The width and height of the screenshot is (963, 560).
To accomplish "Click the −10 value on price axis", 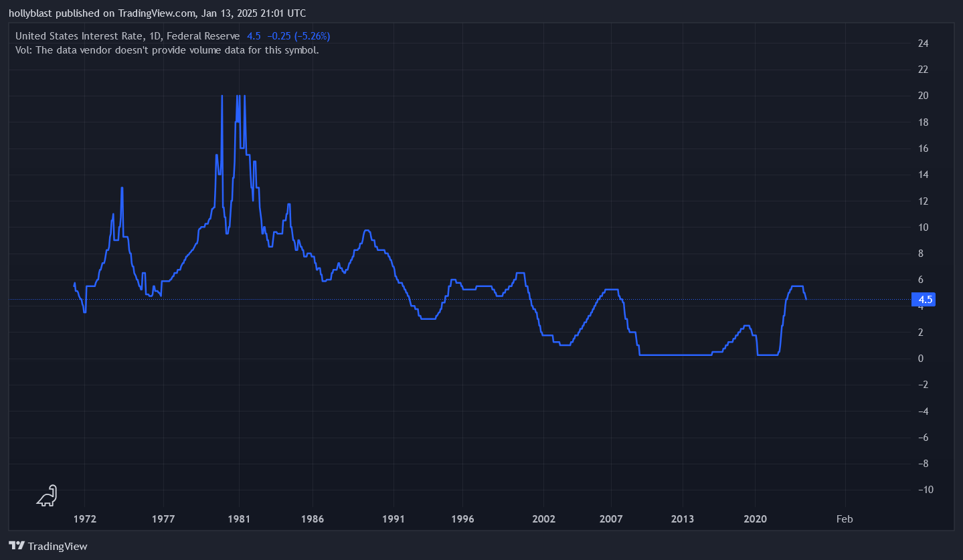I will click(x=925, y=490).
